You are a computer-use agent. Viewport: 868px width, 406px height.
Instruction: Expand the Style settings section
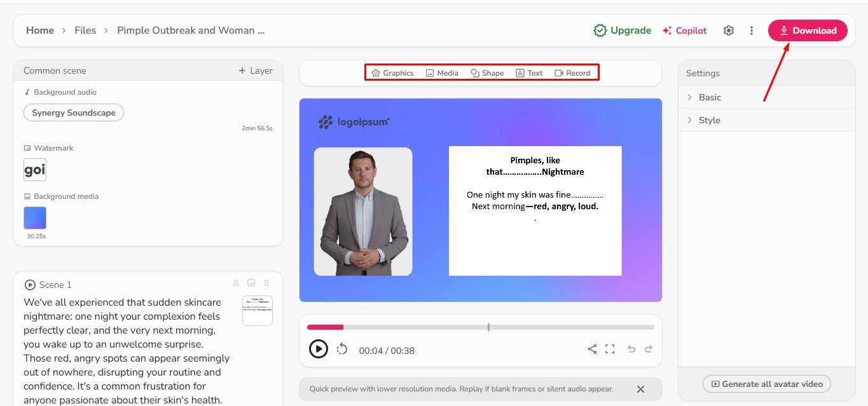point(709,119)
